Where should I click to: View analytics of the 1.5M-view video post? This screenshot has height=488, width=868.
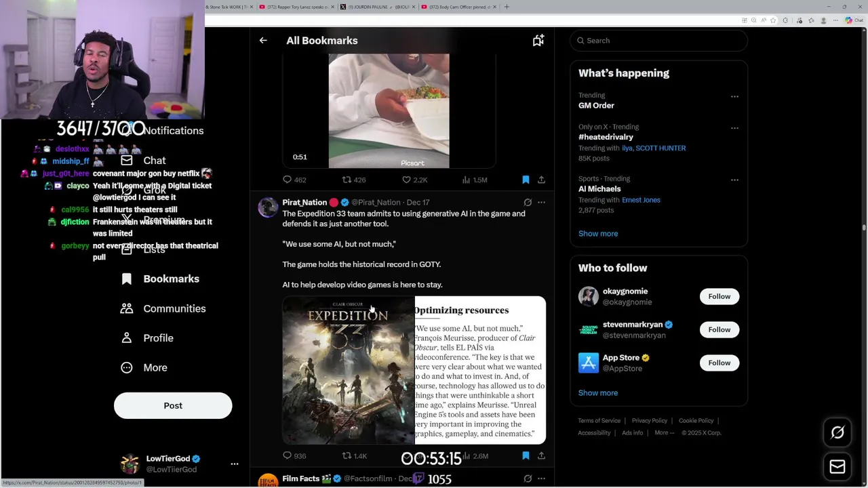click(475, 180)
